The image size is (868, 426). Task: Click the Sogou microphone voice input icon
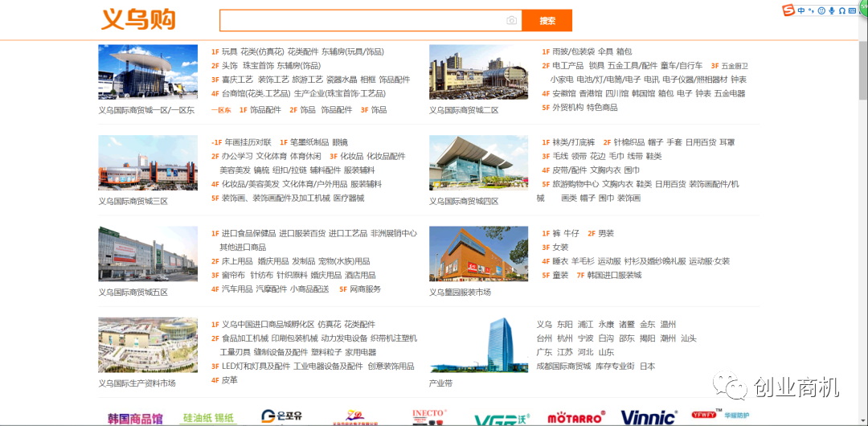coord(832,10)
